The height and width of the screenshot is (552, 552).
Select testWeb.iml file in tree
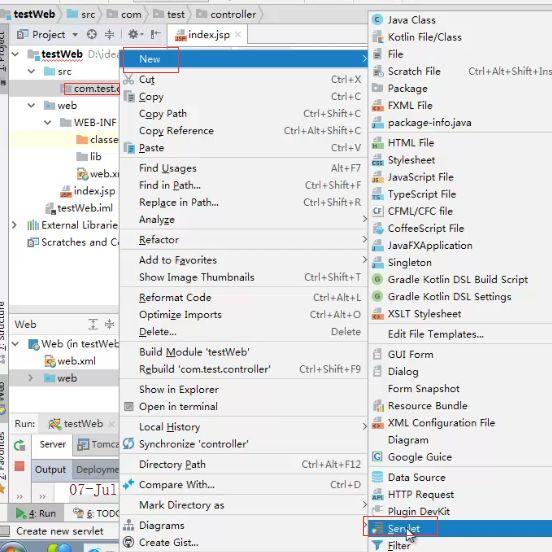pos(79,208)
